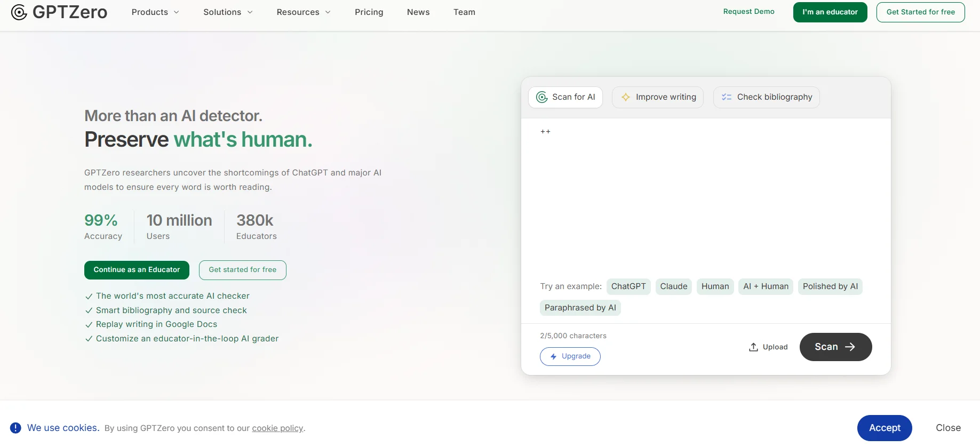Click the cookie notice info icon
This screenshot has height=447, width=980.
[x=15, y=428]
